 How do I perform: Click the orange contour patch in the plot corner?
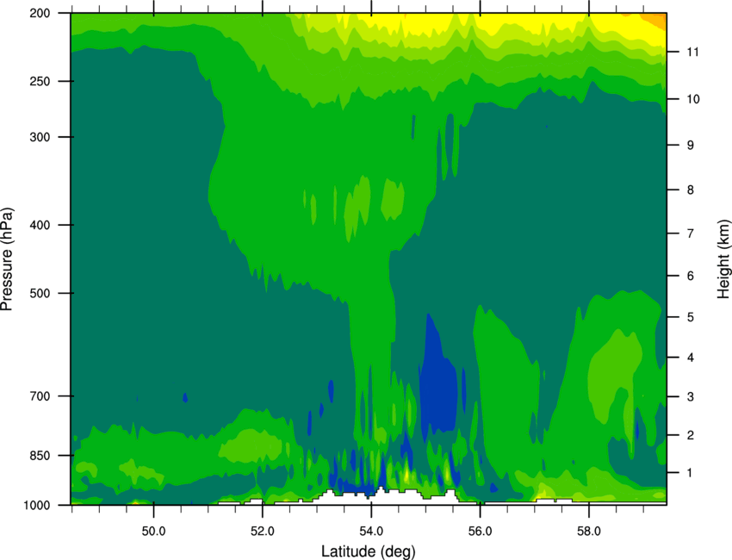(x=657, y=20)
